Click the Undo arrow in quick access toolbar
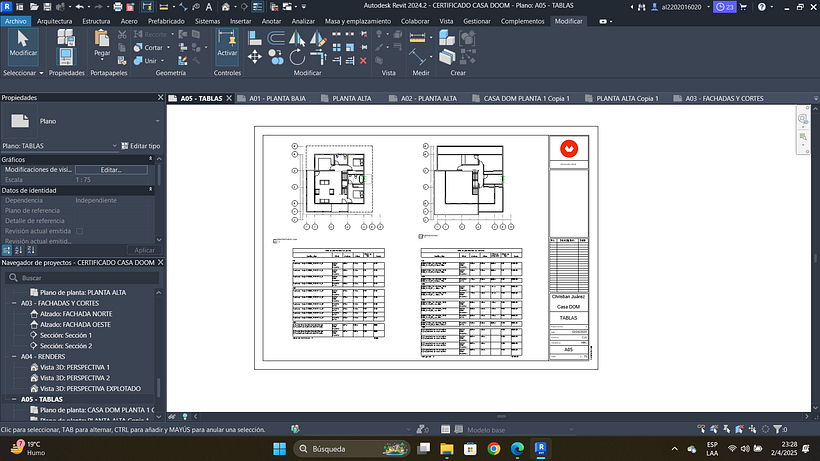This screenshot has height=461, width=820. point(79,7)
